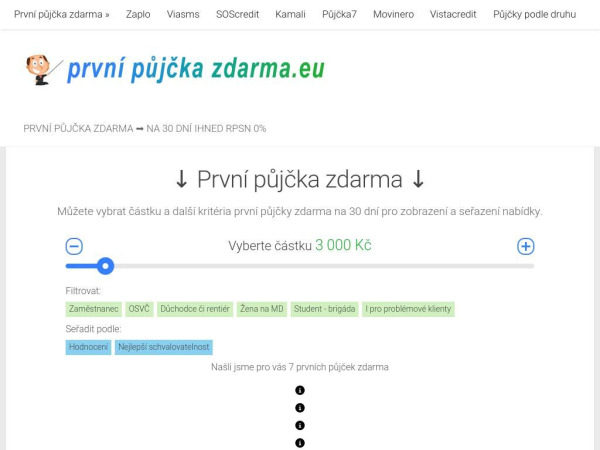Open the Viasms menu link
This screenshot has width=600, height=450.
183,15
